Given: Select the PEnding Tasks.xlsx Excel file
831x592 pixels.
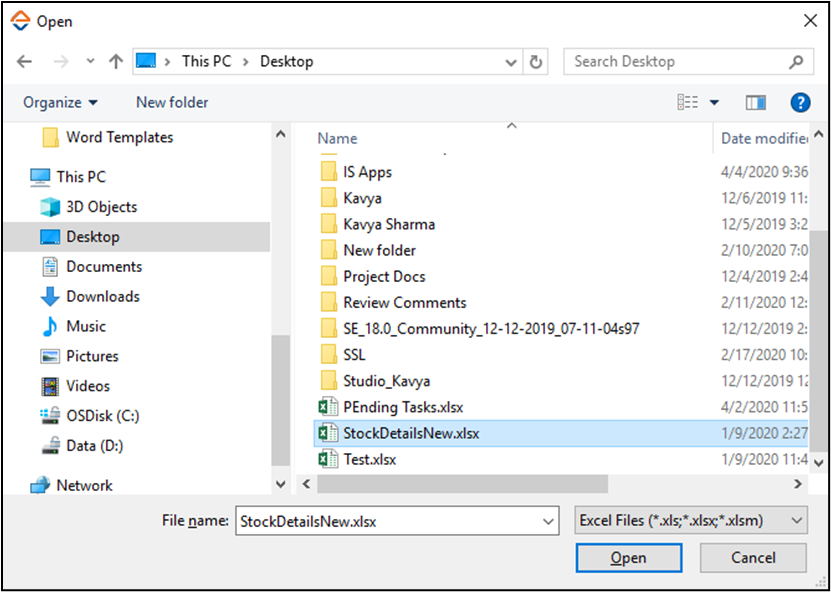Looking at the screenshot, I should click(402, 407).
